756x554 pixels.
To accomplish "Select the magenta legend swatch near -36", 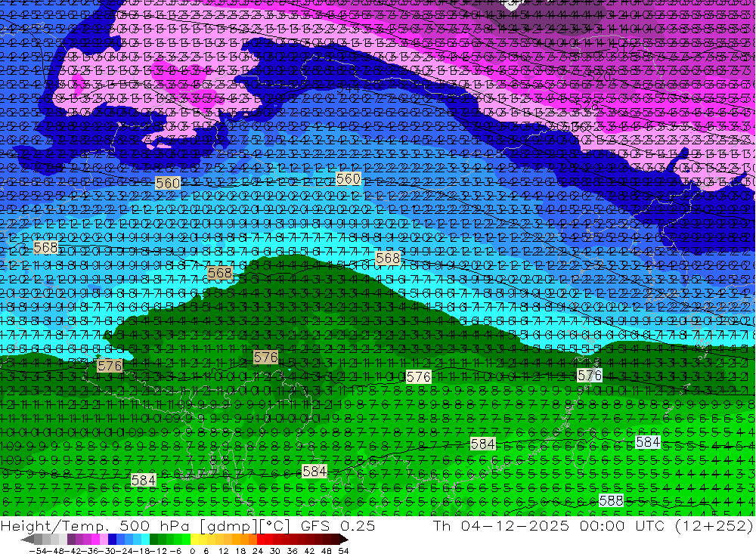I will [x=95, y=540].
